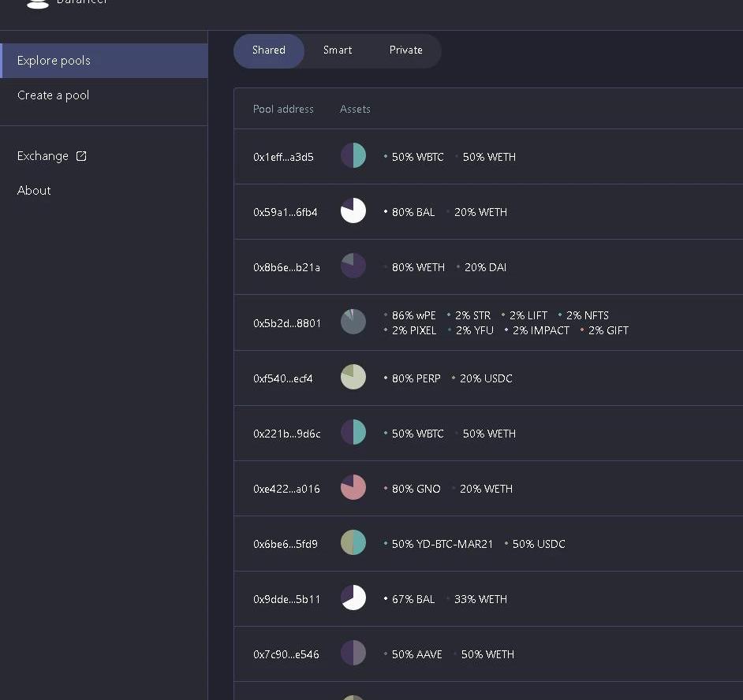The height and width of the screenshot is (700, 743).
Task: Open pool address 0x221b...9d6c
Action: click(x=286, y=434)
